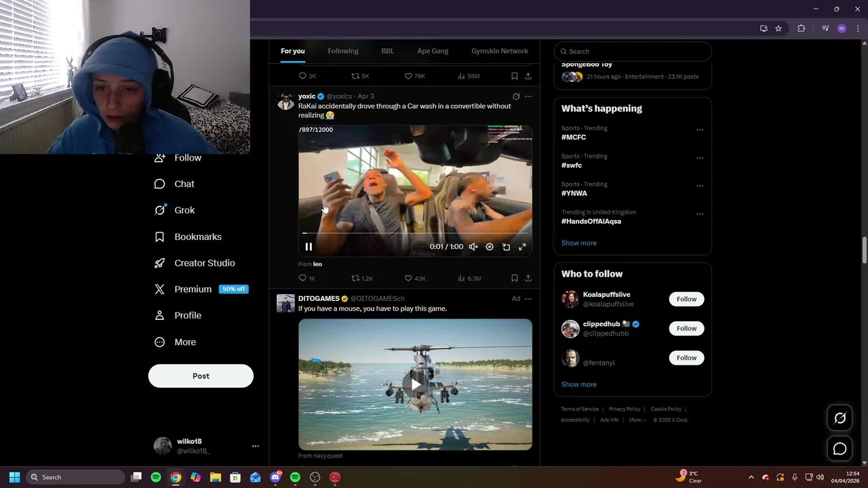
Task: Show hidden system tray icons
Action: click(x=751, y=477)
